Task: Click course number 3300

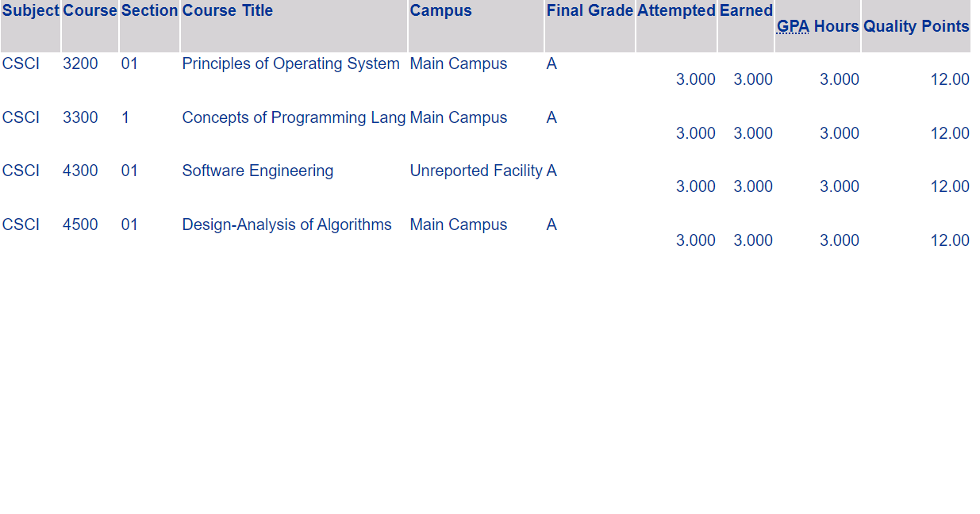Action: click(x=81, y=117)
